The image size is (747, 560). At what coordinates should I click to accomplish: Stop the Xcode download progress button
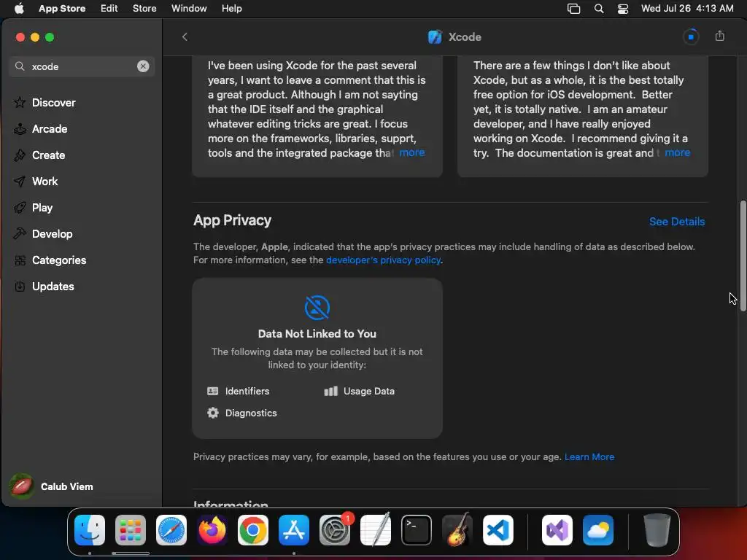click(691, 36)
